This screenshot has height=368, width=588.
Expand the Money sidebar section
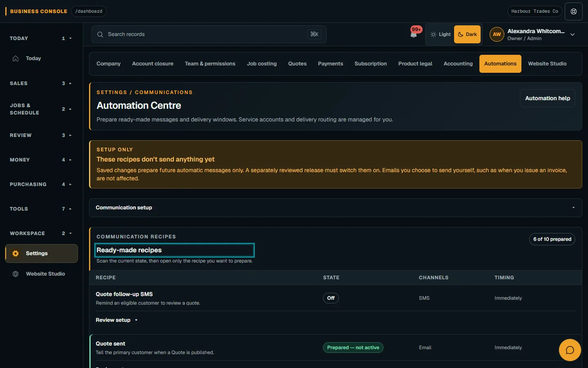click(41, 160)
